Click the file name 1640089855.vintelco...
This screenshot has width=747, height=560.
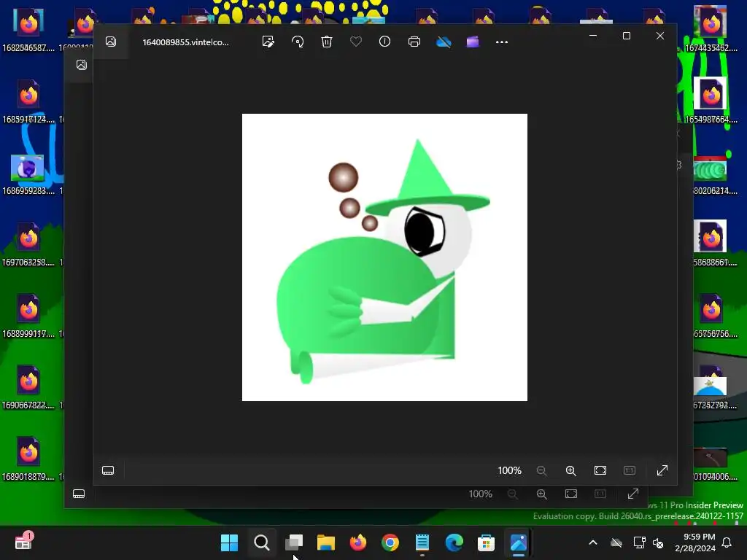pos(186,42)
